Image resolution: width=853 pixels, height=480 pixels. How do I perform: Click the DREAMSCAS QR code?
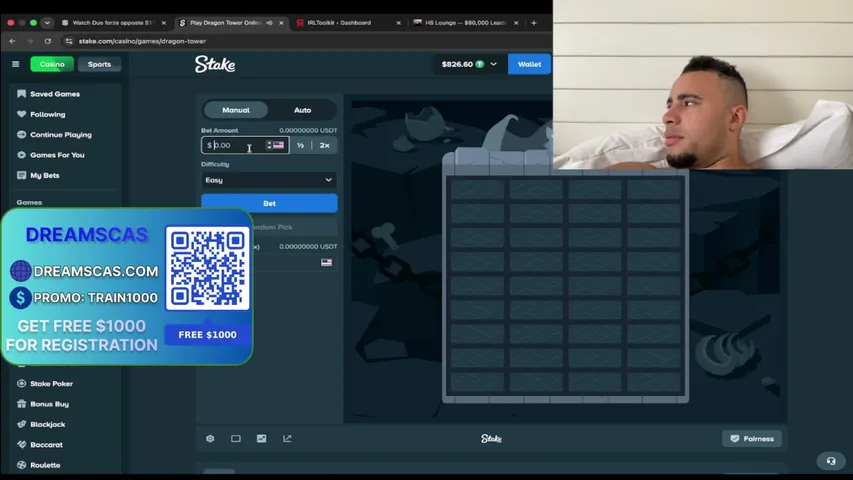click(x=207, y=268)
